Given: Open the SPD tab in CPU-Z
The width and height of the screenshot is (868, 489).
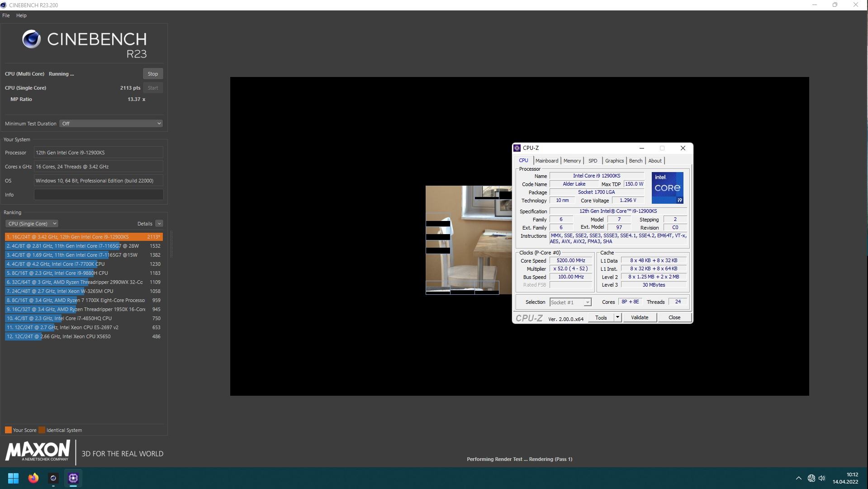Looking at the screenshot, I should (x=593, y=161).
